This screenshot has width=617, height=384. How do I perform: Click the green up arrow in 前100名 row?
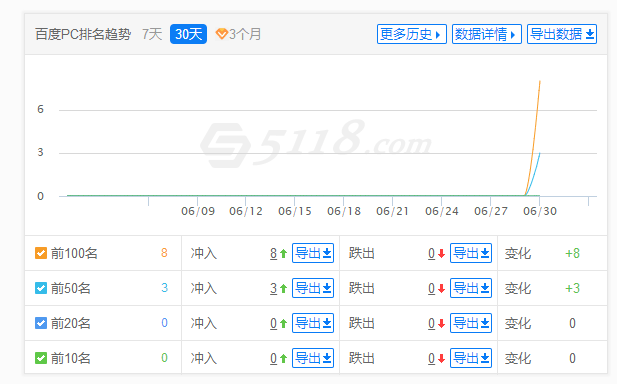[x=283, y=254]
